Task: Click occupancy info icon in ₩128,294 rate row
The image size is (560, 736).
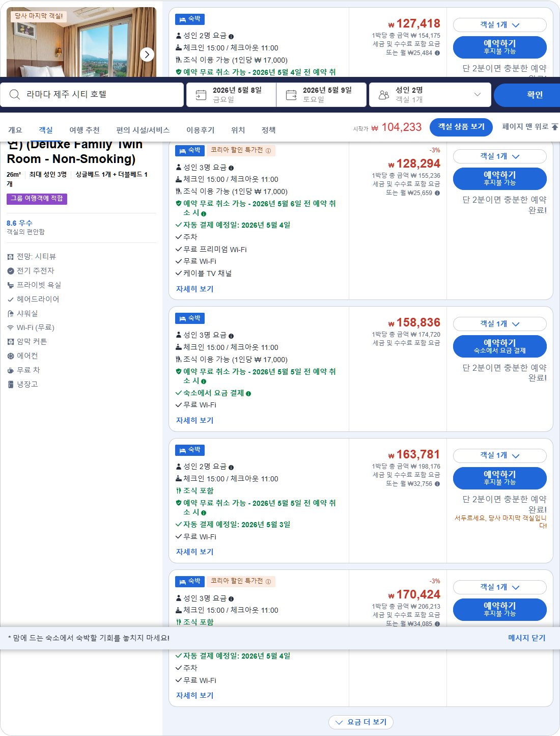Action: 231,168
